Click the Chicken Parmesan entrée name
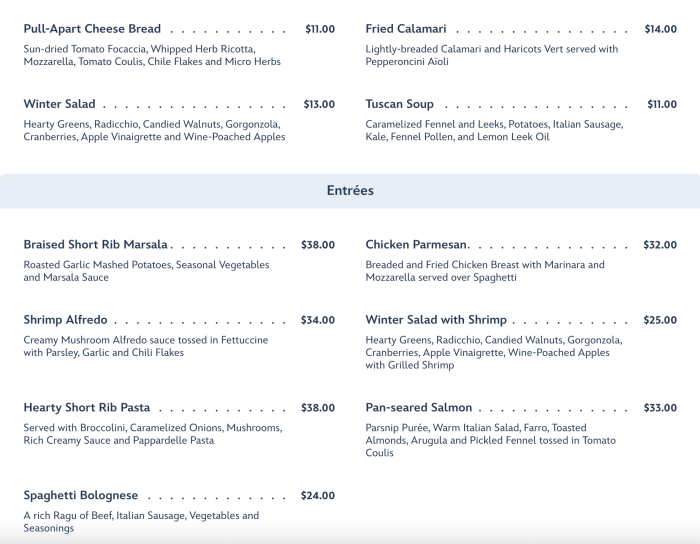 click(417, 244)
